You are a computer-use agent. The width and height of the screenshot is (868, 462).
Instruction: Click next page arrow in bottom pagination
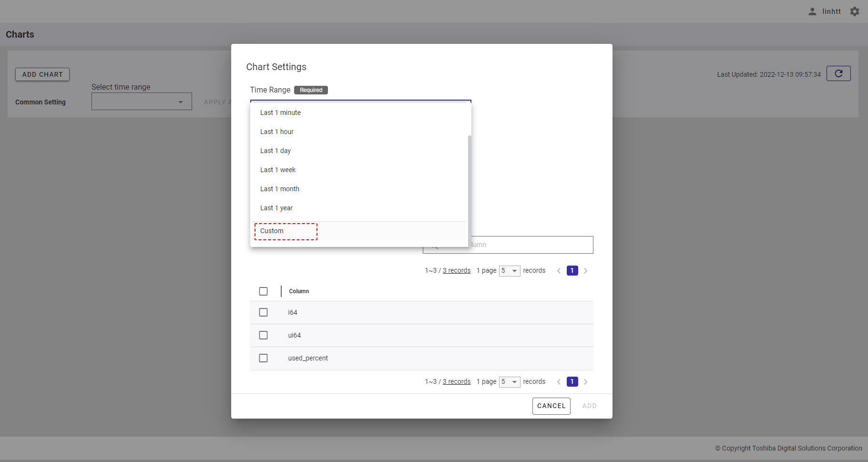586,382
